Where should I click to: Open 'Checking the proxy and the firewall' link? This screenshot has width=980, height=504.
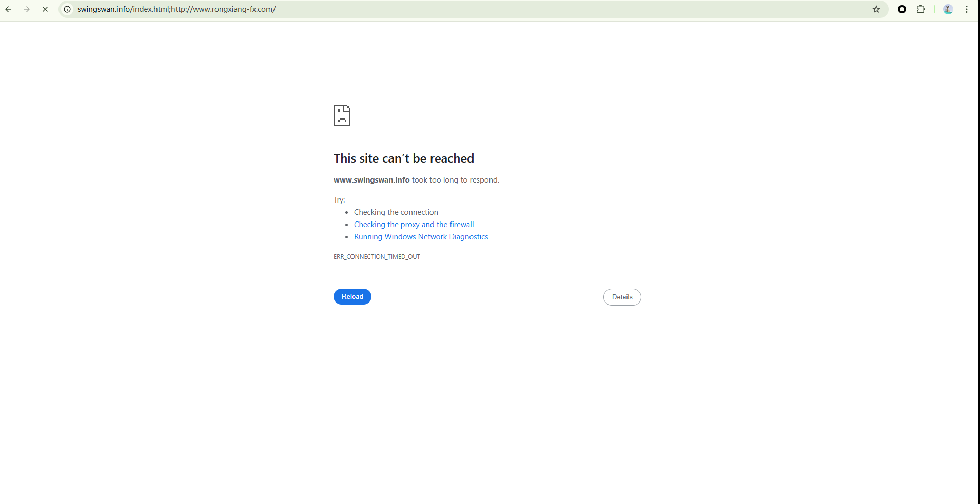point(414,225)
